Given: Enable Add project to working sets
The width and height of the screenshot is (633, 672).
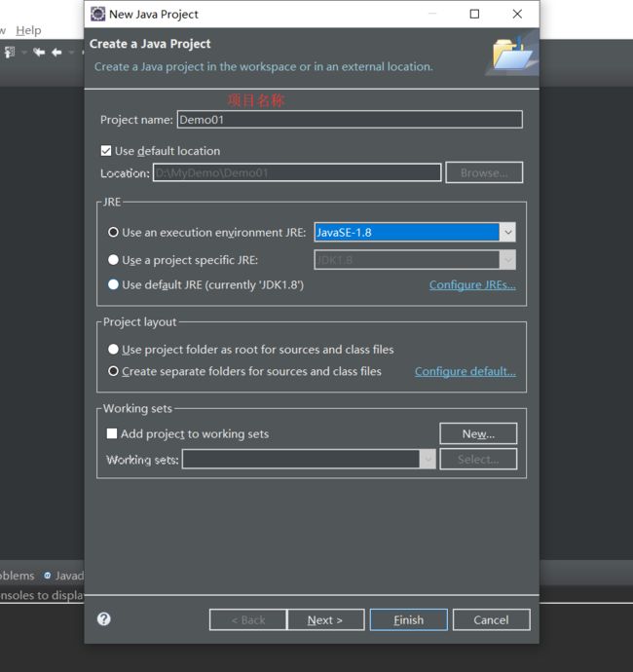Looking at the screenshot, I should click(112, 433).
